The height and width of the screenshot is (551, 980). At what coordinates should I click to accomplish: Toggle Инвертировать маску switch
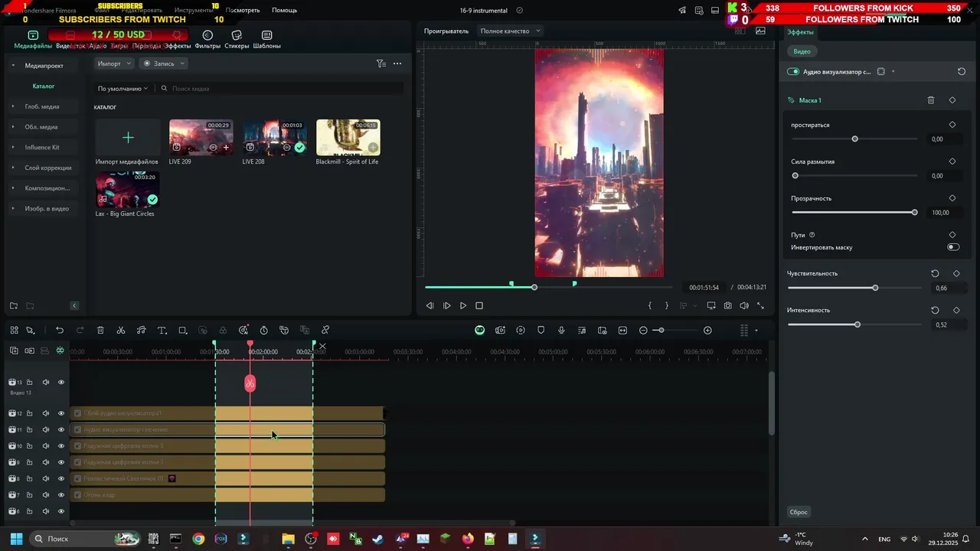953,247
